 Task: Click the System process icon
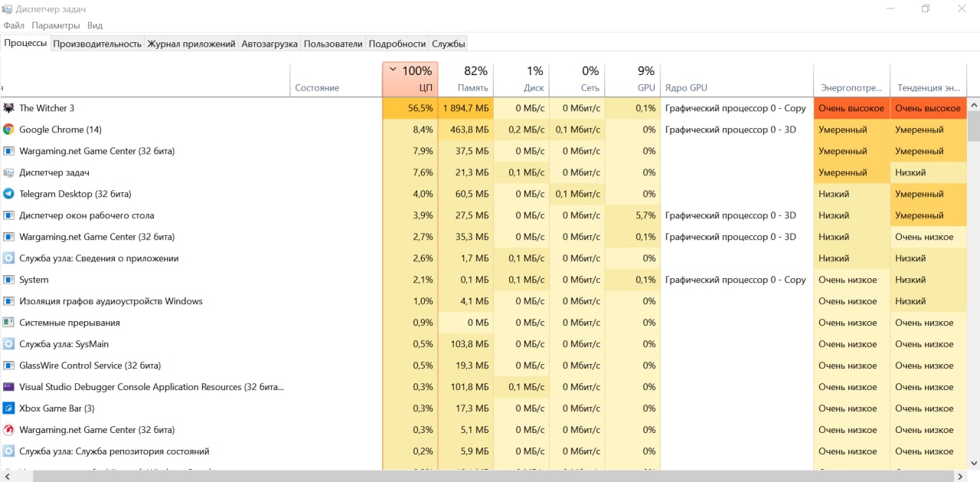(8, 280)
